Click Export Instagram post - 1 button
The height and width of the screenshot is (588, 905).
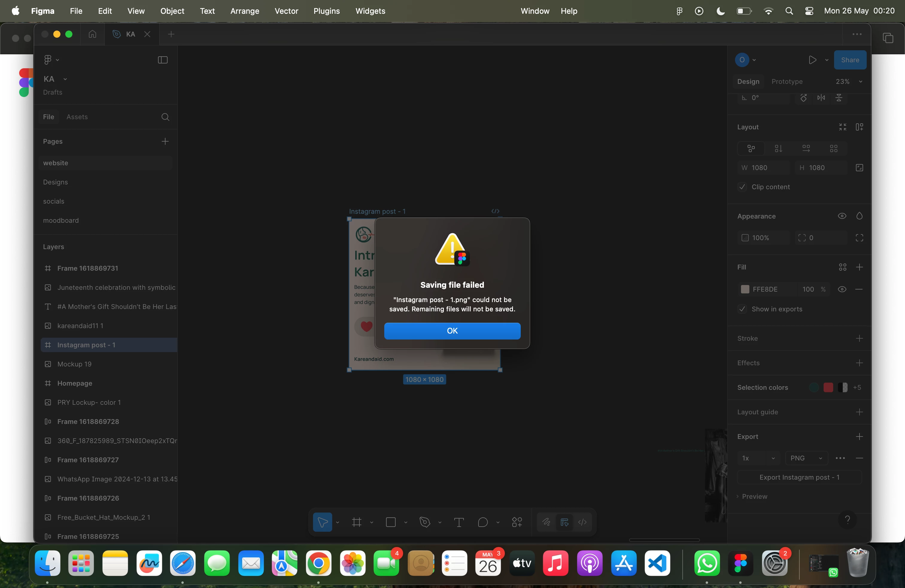click(x=799, y=477)
